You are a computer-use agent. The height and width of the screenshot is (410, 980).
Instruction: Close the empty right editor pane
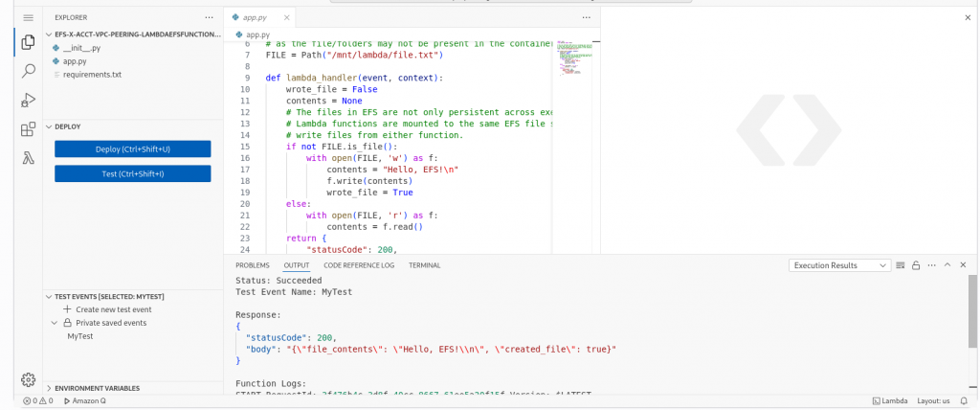(x=969, y=17)
